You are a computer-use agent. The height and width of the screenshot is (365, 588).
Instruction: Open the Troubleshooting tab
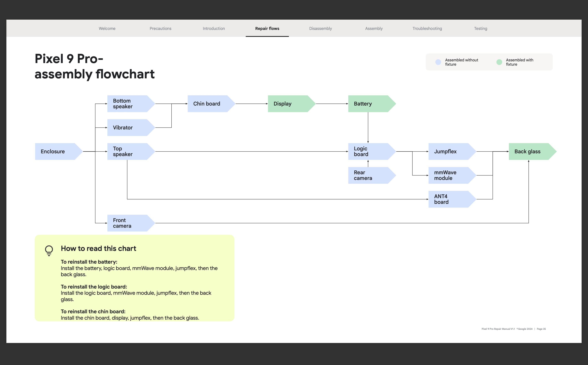click(427, 29)
